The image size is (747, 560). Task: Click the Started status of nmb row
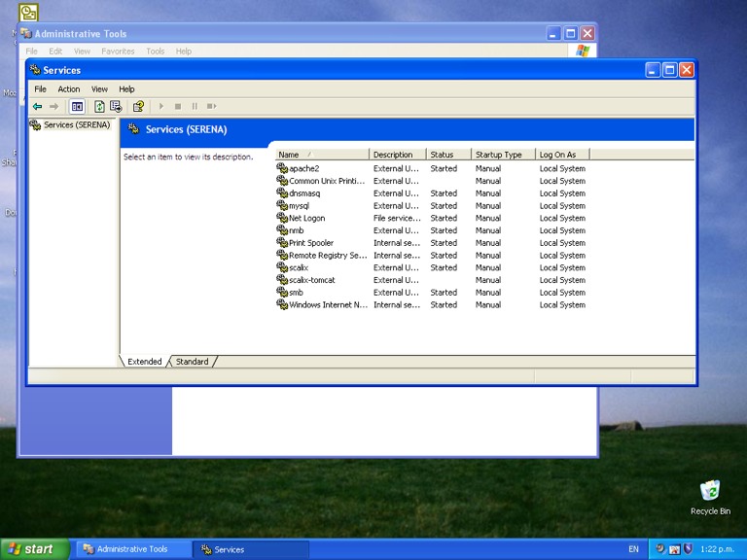click(444, 230)
